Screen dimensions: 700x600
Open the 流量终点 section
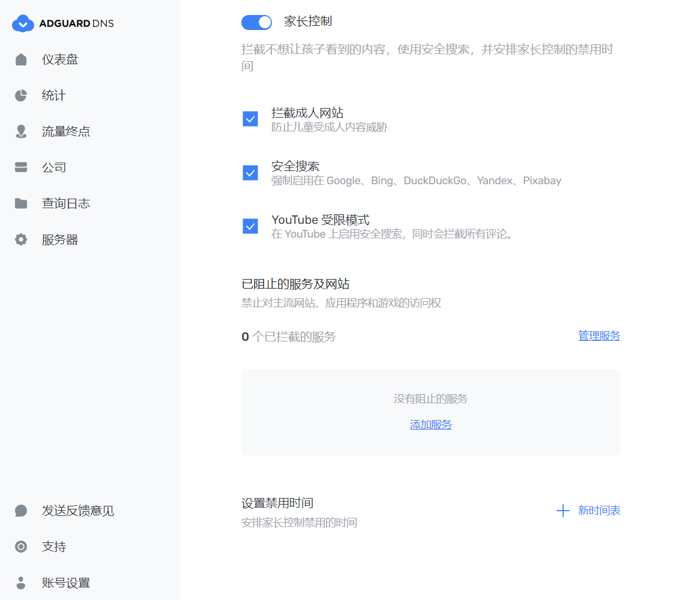tap(66, 131)
